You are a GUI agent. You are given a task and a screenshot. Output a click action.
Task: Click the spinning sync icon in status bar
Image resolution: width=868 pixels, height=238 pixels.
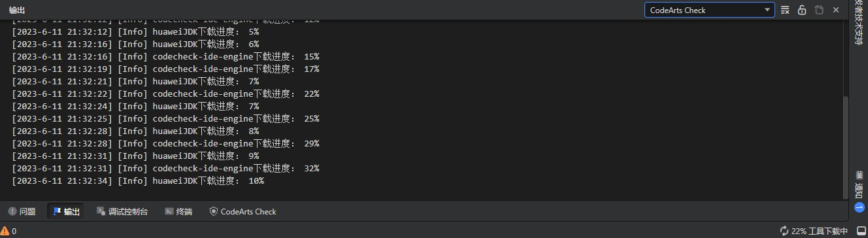click(x=784, y=231)
